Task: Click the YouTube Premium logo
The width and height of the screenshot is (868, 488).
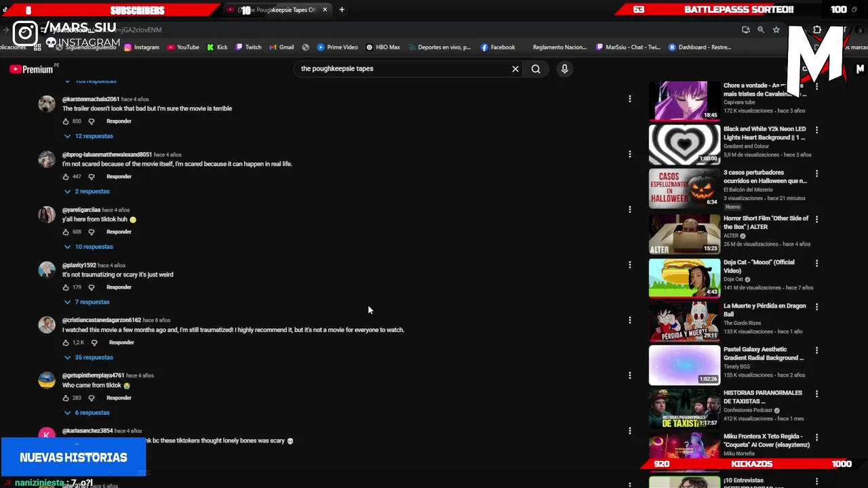Action: 31,69
